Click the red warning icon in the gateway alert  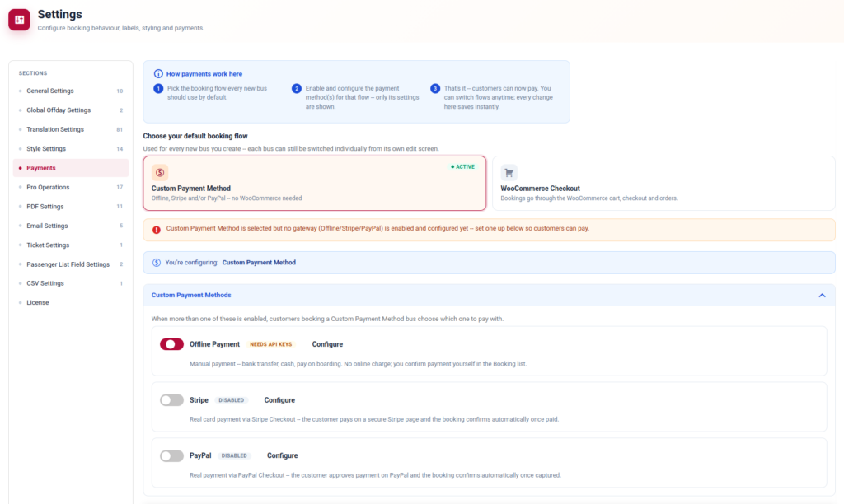(156, 230)
